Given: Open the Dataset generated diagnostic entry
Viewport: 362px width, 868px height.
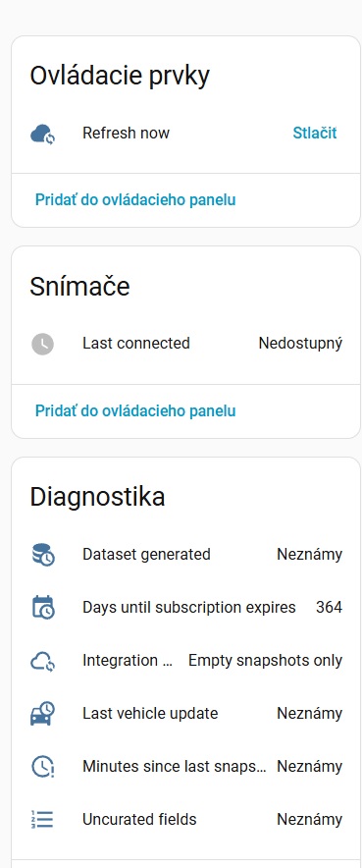Looking at the screenshot, I should click(x=185, y=555).
